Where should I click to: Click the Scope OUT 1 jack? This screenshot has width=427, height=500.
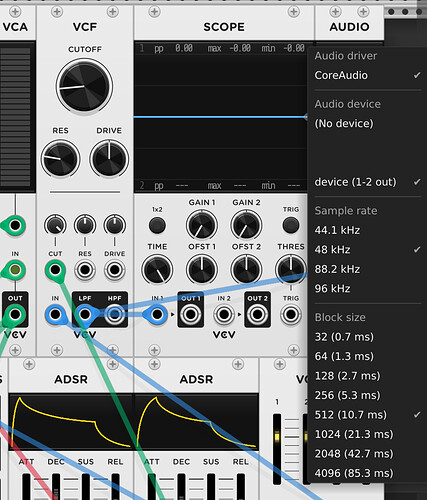(190, 314)
